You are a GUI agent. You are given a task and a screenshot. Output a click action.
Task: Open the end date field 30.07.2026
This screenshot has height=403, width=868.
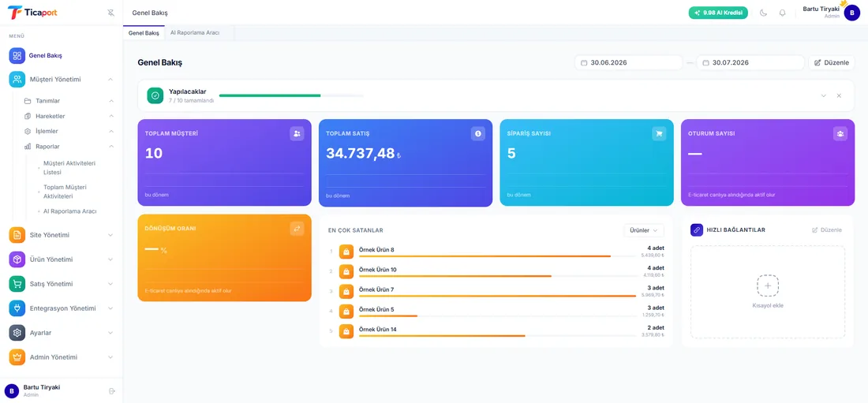click(750, 62)
